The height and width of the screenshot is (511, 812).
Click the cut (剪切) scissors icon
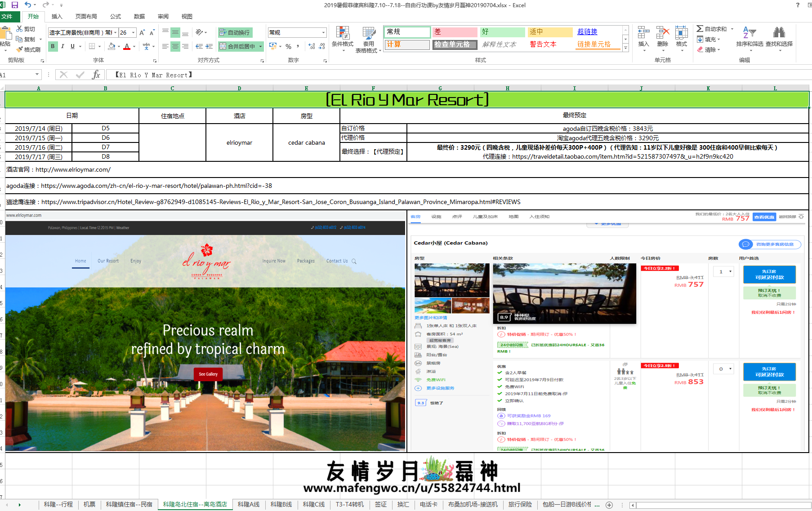click(x=19, y=29)
